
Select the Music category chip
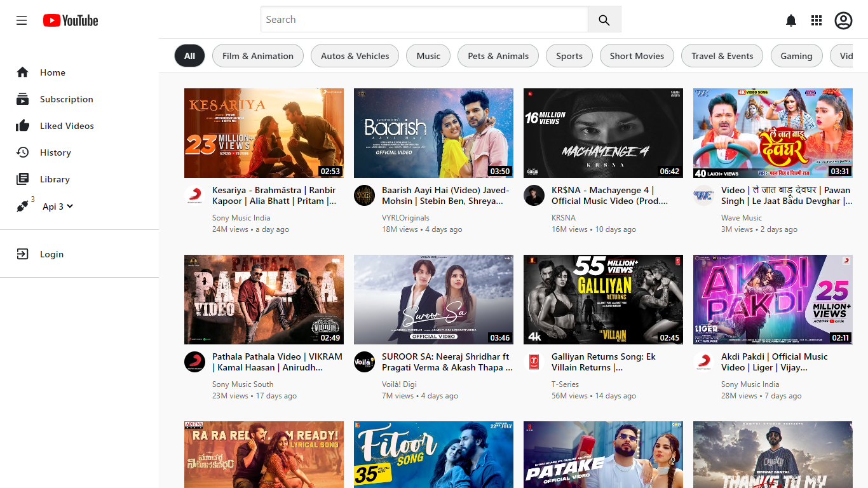coord(428,56)
